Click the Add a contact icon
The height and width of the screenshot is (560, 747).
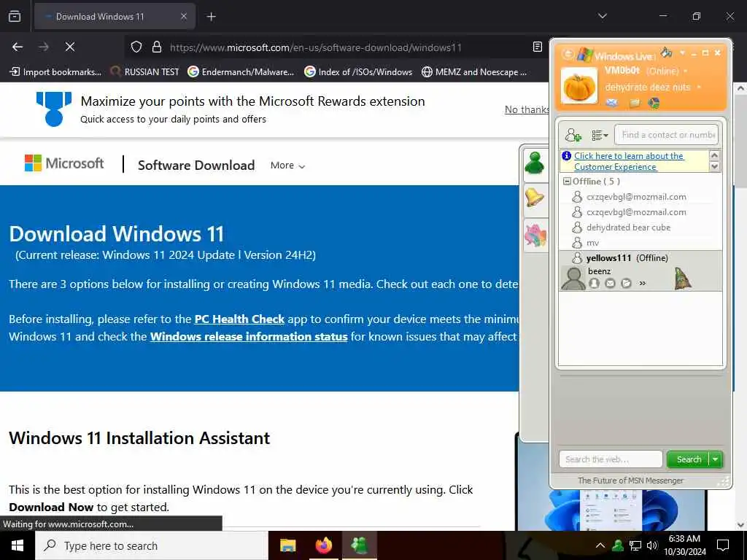[x=573, y=135]
